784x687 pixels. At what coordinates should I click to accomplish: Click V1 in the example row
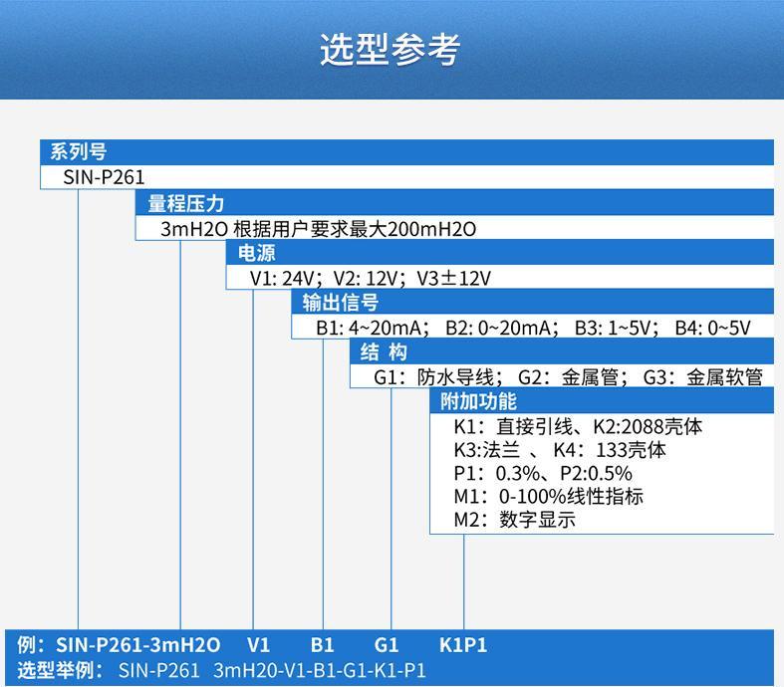(x=258, y=645)
